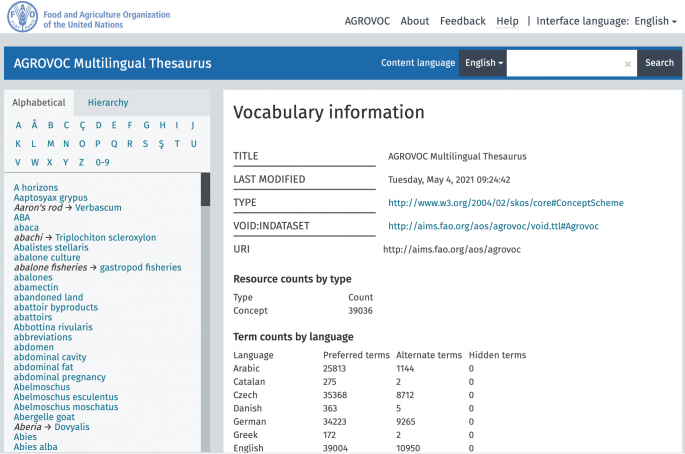Open the 'ABA' term
The image size is (685, 454).
(22, 218)
